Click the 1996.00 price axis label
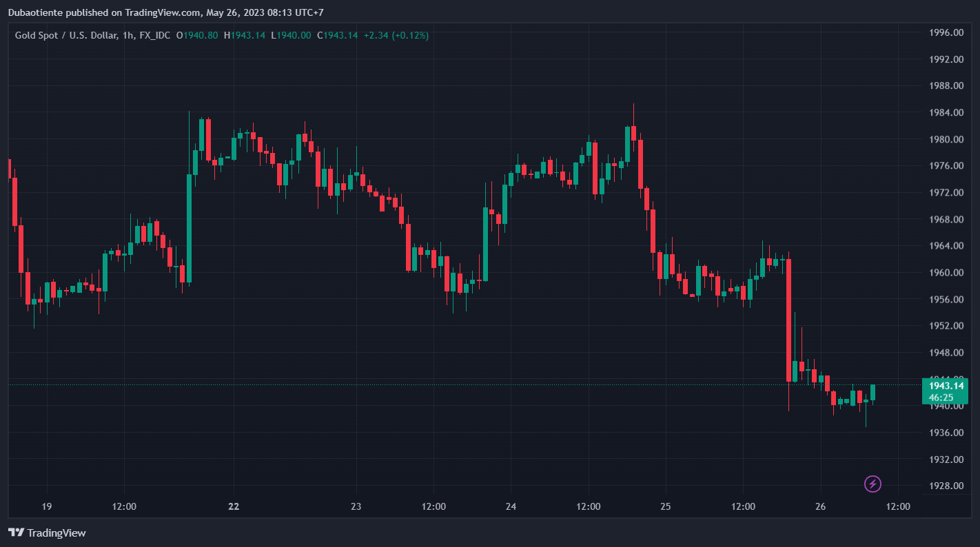The image size is (980, 547). pyautogui.click(x=946, y=32)
